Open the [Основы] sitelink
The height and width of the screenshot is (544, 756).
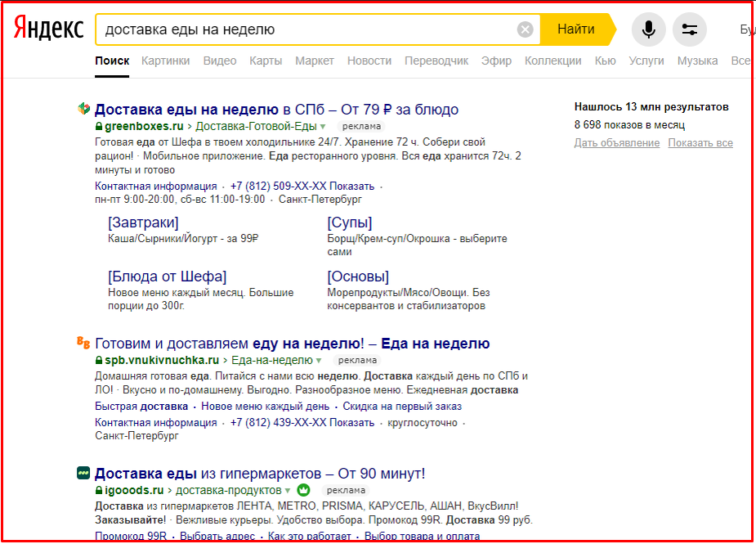click(358, 276)
